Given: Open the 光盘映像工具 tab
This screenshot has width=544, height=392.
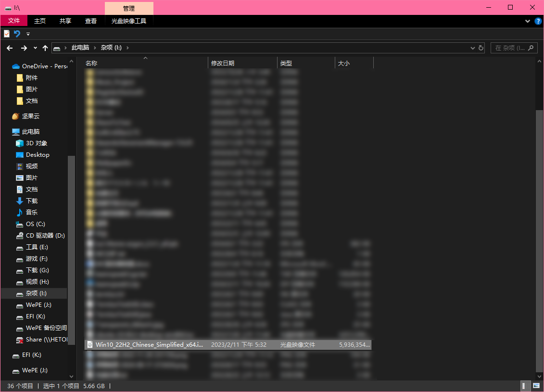Looking at the screenshot, I should 129,21.
